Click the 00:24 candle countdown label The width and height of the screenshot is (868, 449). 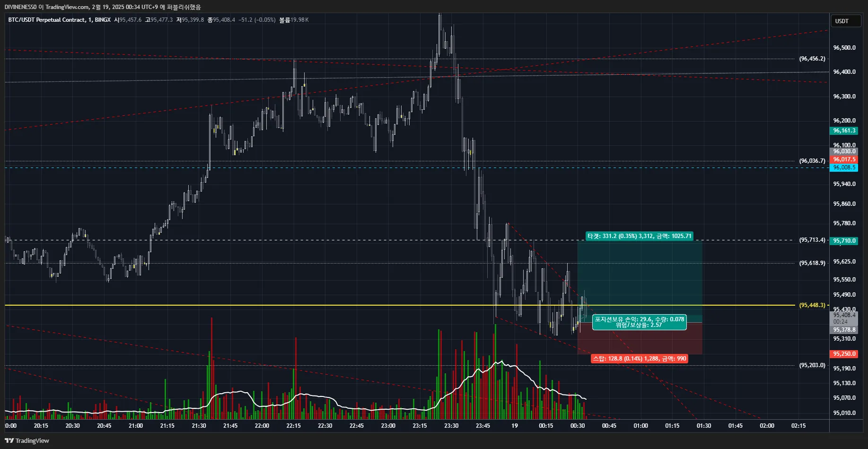[x=841, y=322]
